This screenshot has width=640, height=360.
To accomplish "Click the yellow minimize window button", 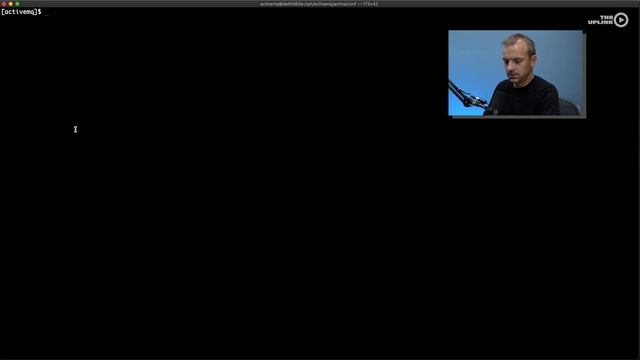I will [11, 4].
